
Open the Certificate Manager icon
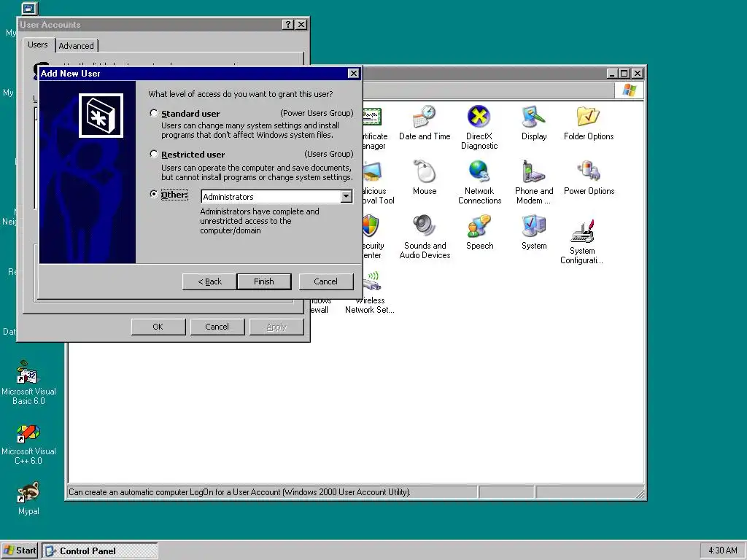373,117
